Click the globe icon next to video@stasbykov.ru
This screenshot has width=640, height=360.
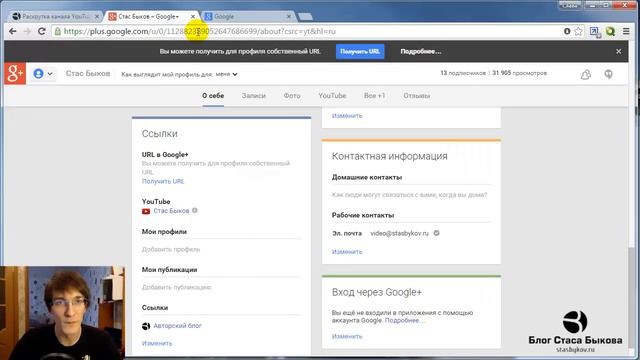(436, 233)
